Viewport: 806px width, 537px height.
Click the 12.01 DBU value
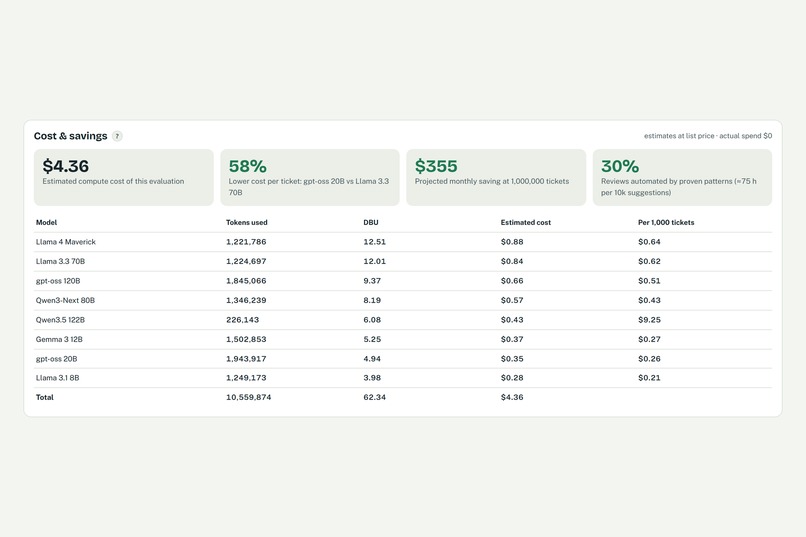tap(374, 262)
